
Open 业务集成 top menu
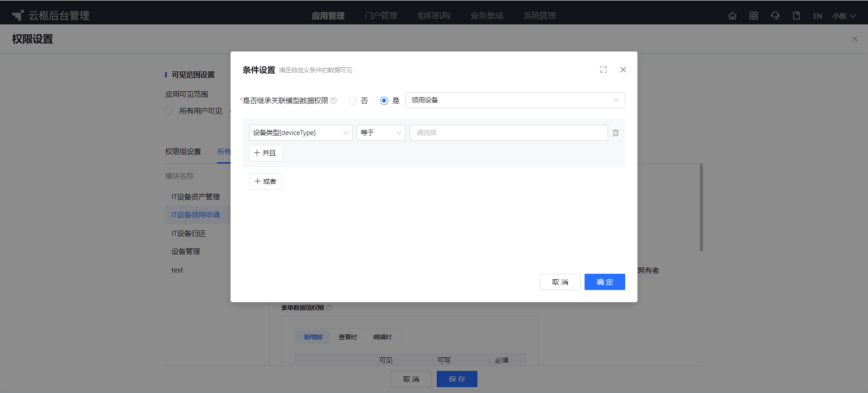[487, 16]
